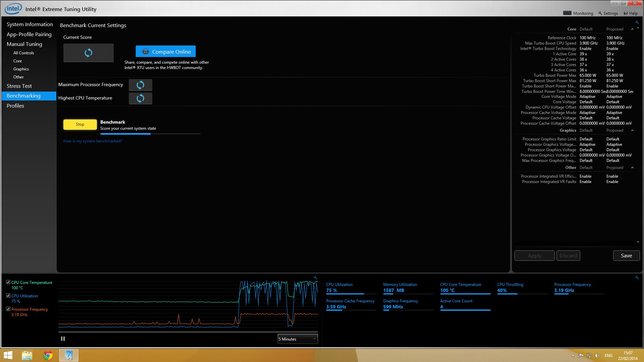Viewport: 644px width, 362px height.
Task: Click the wrench icon above the Core settings panel
Action: 637,22
